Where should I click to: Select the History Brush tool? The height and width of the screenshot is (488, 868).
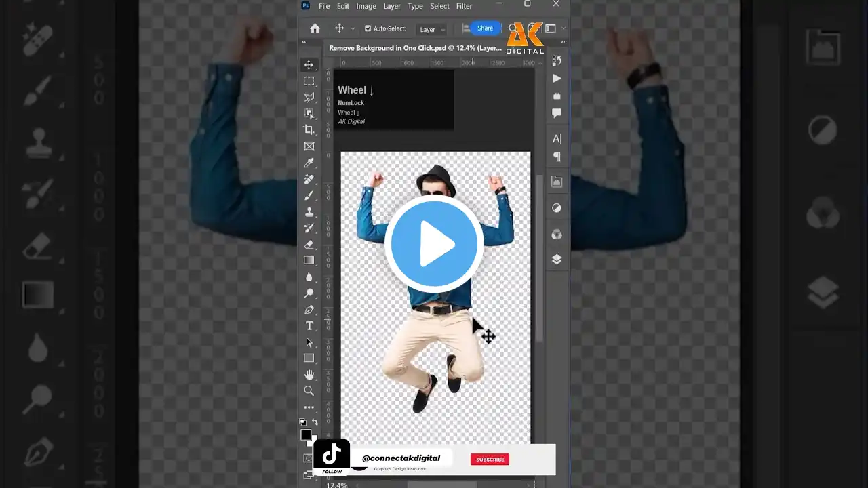pos(309,228)
